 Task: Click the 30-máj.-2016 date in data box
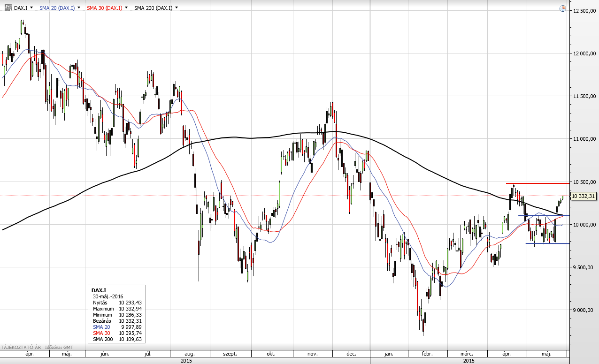(x=108, y=297)
